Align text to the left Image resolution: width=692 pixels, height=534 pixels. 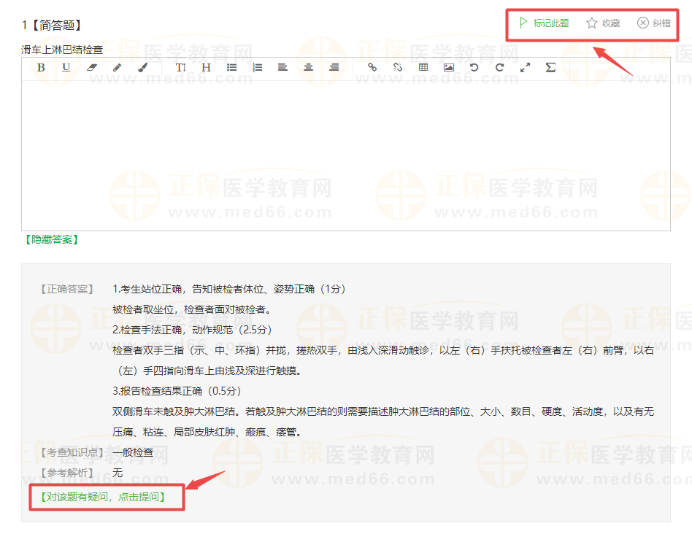283,67
